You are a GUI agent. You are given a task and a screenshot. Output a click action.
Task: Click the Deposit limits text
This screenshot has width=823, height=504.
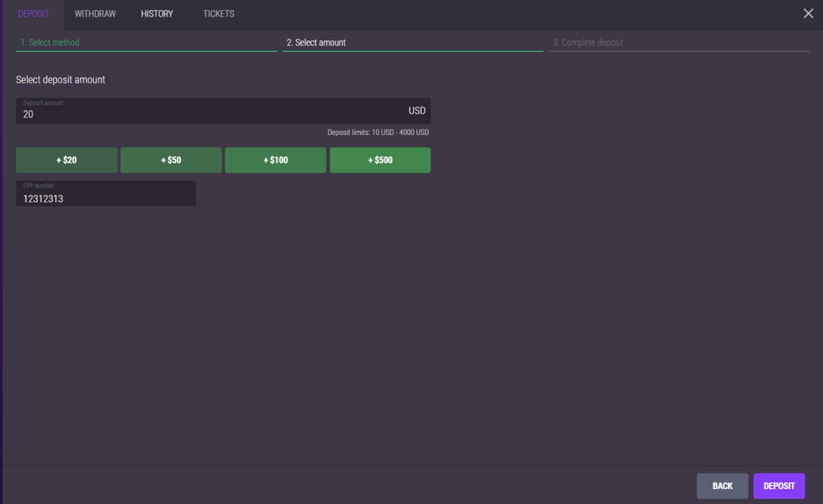[x=378, y=132]
